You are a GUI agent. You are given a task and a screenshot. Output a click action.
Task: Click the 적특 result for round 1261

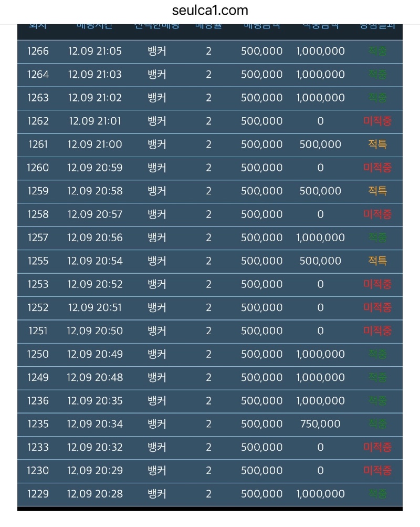[x=377, y=144]
